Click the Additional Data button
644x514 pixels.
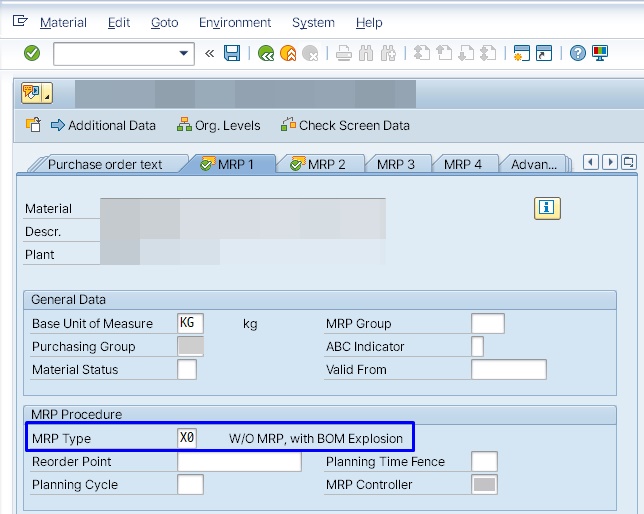pos(103,125)
